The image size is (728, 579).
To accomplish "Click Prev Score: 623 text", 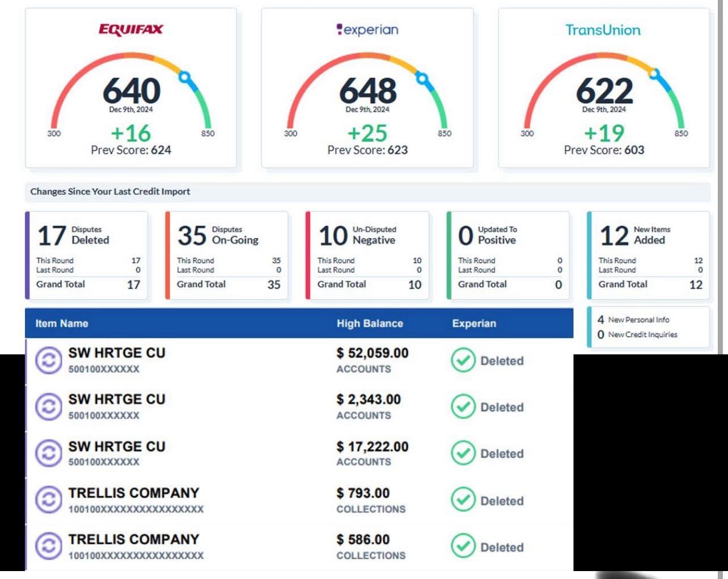I will tap(367, 150).
